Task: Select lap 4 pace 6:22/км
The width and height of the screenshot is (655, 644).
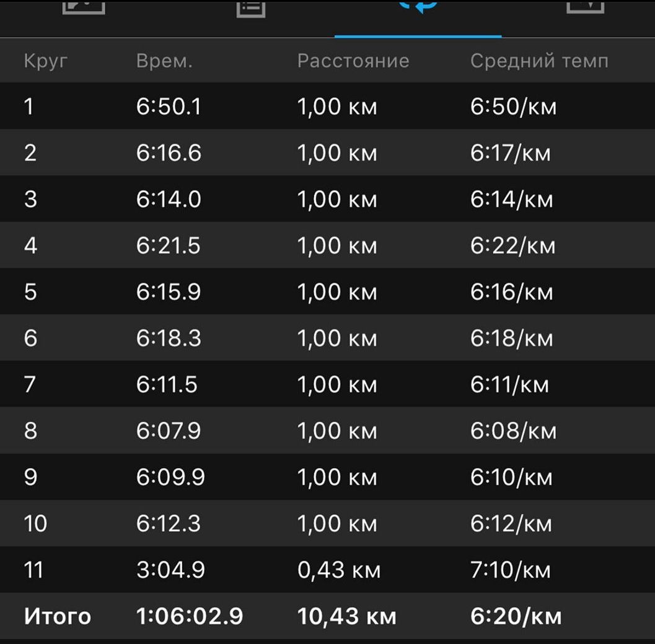Action: pos(512,245)
